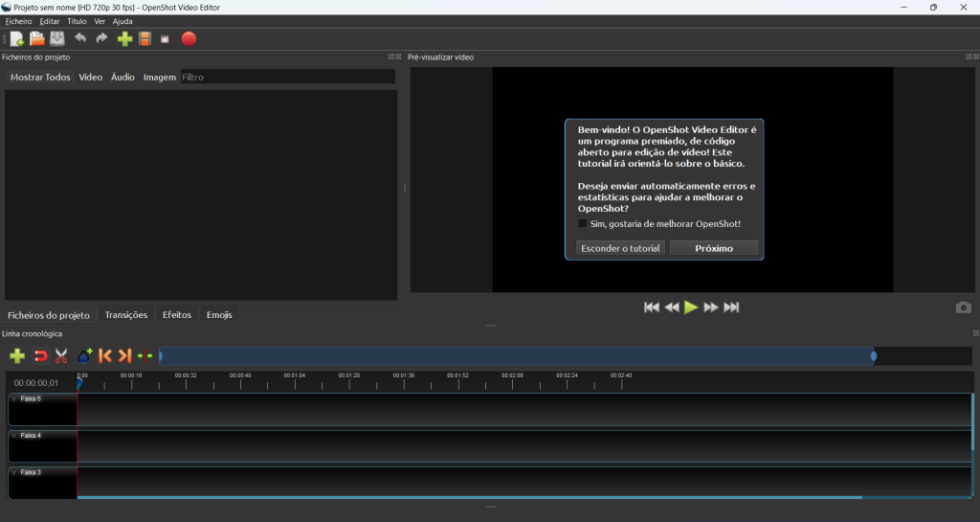The width and height of the screenshot is (980, 522).
Task: Click the Import Files green plus icon
Action: [x=124, y=38]
